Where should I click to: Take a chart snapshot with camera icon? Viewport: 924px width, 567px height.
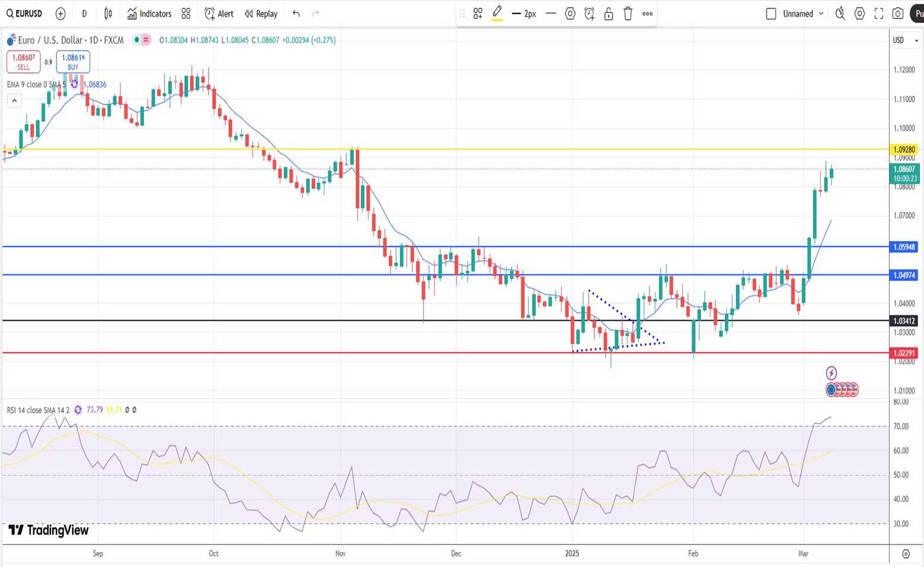(898, 14)
